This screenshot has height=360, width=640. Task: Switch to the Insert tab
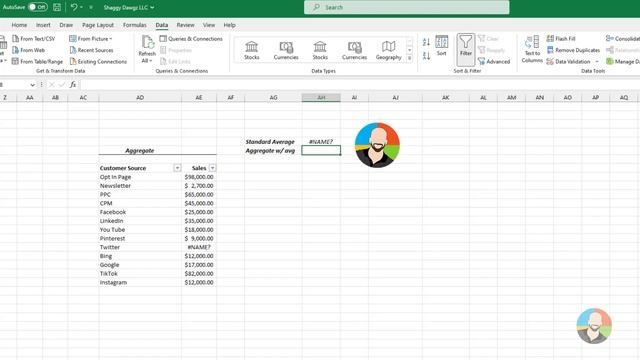[x=43, y=25]
